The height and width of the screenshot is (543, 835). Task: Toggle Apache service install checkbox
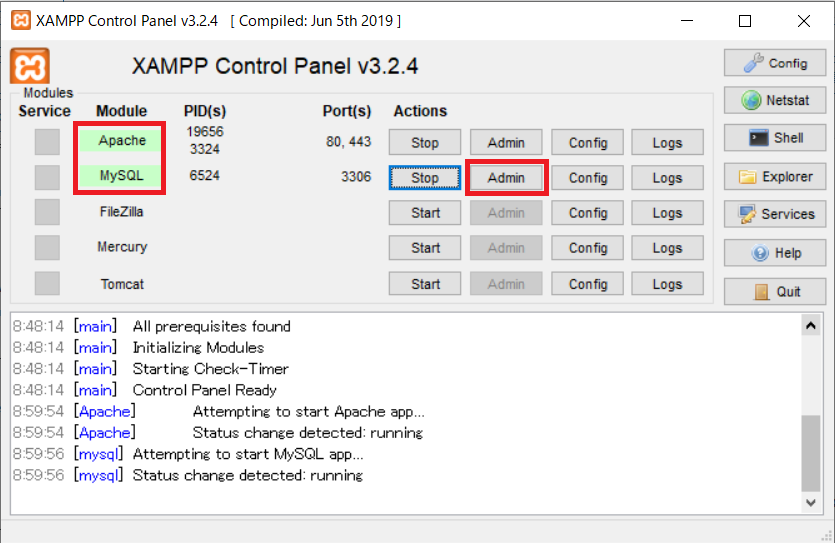tap(47, 142)
